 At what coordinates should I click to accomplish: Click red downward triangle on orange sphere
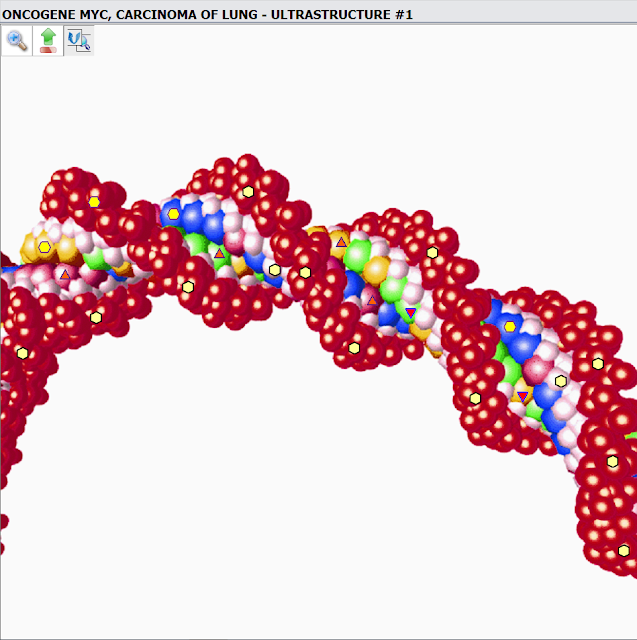click(523, 396)
